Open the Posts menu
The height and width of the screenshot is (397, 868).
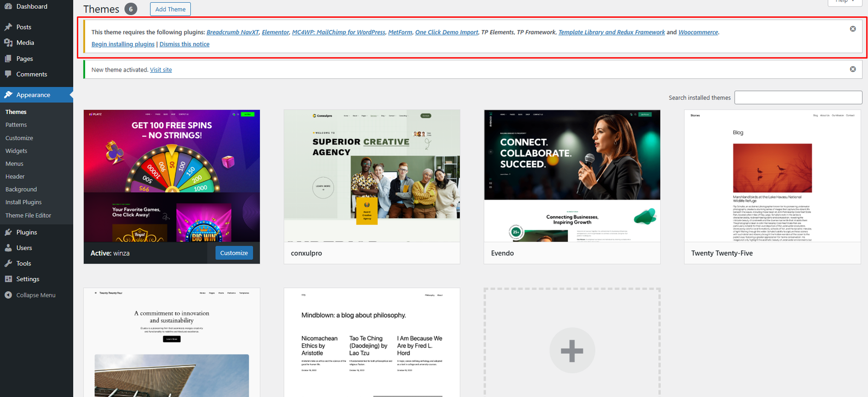36,27
